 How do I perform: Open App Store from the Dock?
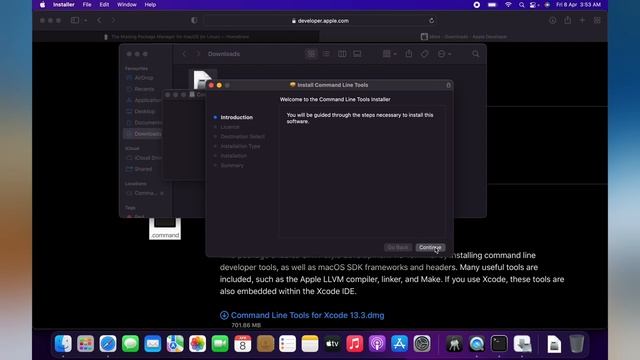click(399, 344)
